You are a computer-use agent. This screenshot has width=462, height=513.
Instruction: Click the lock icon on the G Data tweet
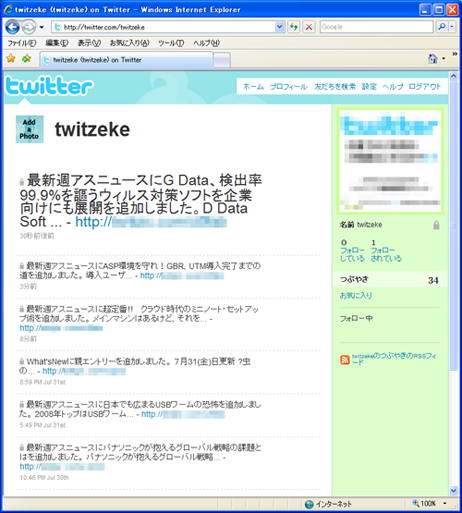(x=22, y=182)
